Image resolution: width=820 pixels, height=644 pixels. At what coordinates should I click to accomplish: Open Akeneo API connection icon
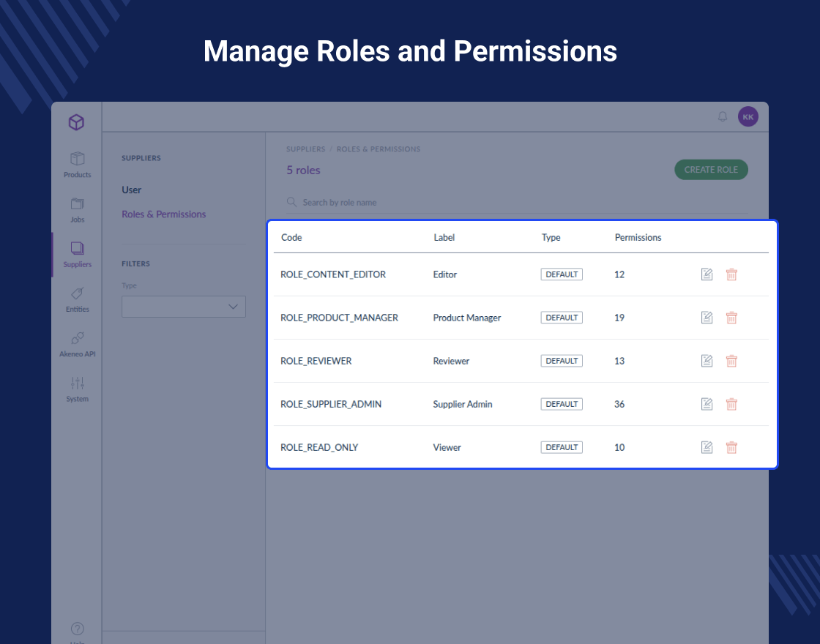pos(77,338)
